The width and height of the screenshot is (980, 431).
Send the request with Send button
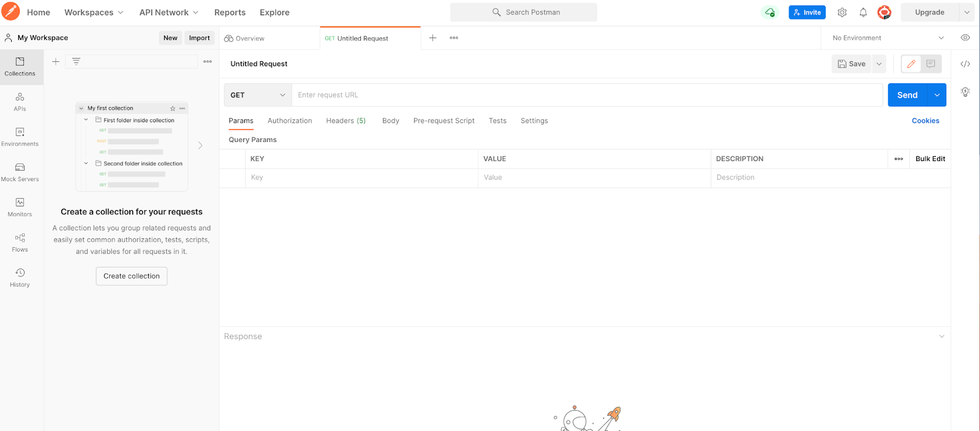[x=908, y=95]
